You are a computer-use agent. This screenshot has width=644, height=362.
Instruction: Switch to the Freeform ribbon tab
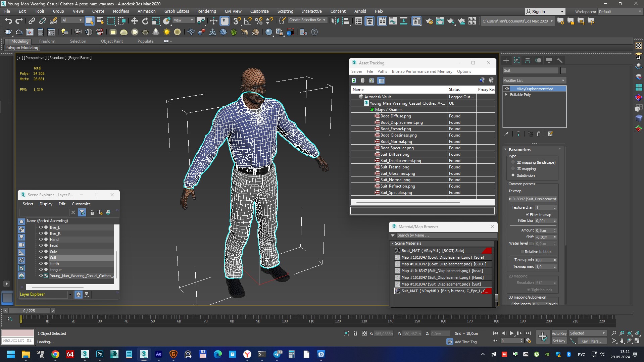pos(47,41)
